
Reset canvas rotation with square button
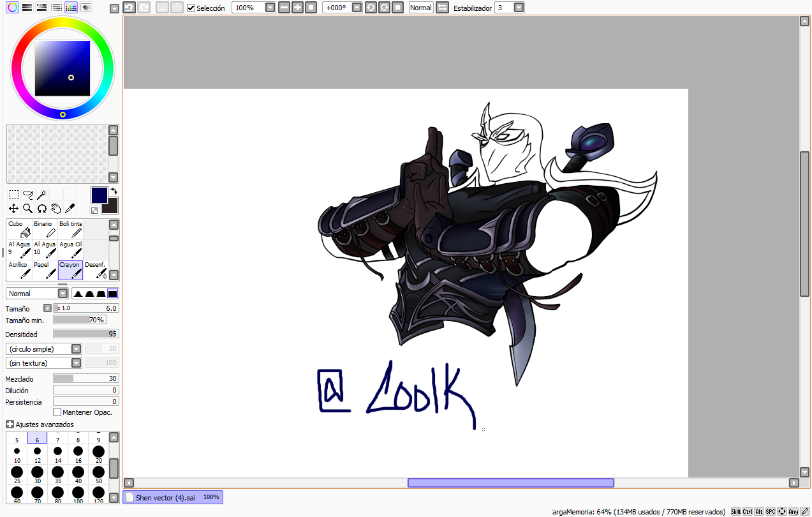[397, 8]
